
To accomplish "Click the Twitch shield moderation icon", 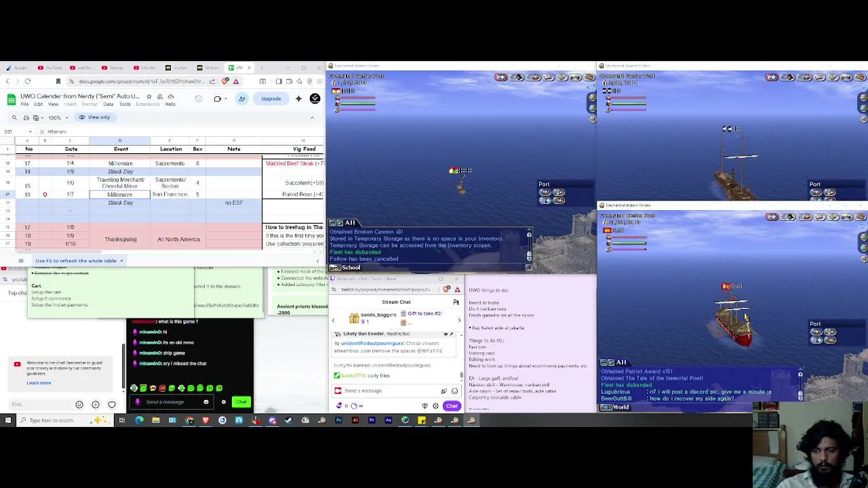I will [425, 406].
